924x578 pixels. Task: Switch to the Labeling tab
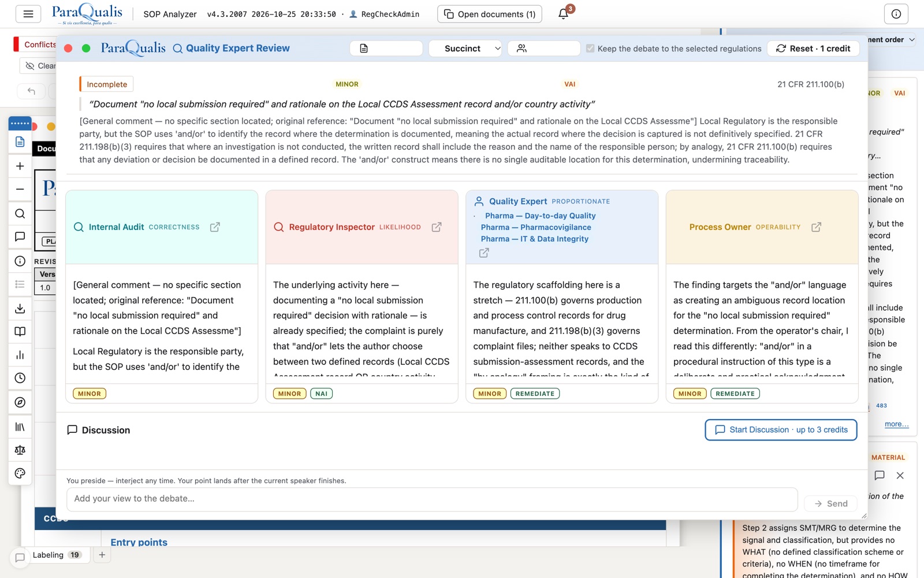point(56,555)
